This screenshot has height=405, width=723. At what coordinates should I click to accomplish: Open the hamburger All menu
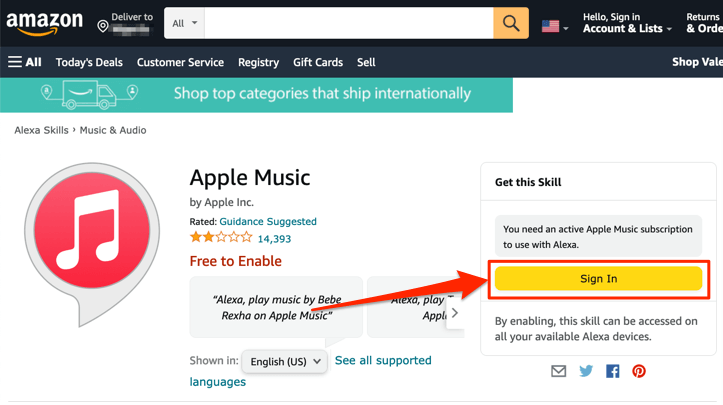25,62
